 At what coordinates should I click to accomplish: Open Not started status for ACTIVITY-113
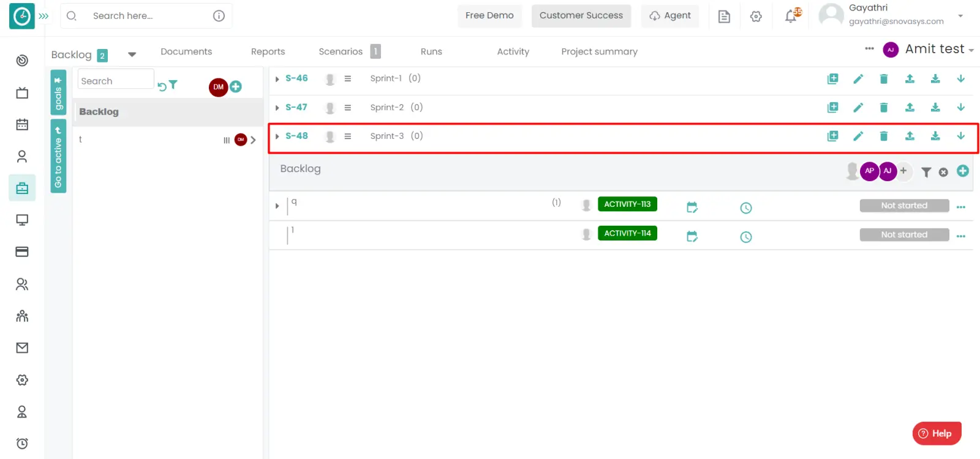(x=904, y=206)
